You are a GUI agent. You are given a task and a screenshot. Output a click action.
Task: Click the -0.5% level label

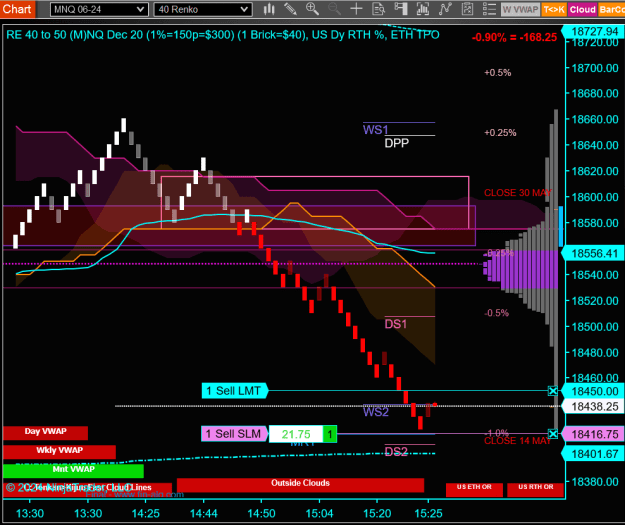click(x=496, y=313)
